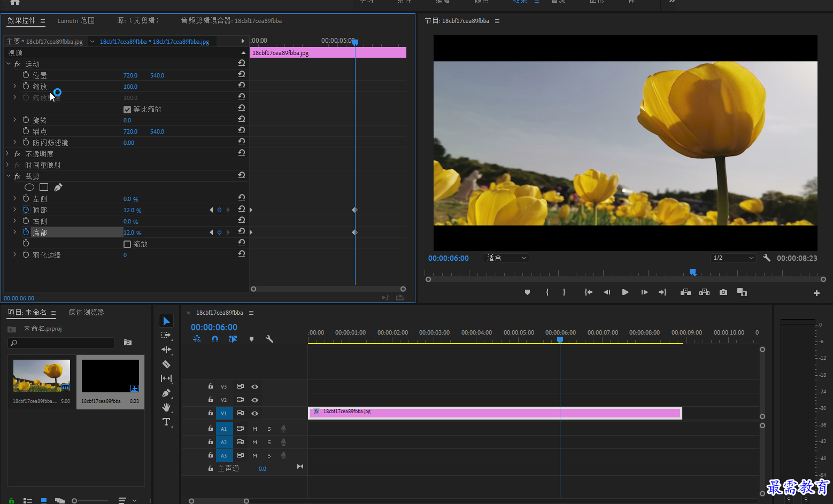Image resolution: width=833 pixels, height=504 pixels.
Task: Mute audio track A1
Action: pos(254,429)
